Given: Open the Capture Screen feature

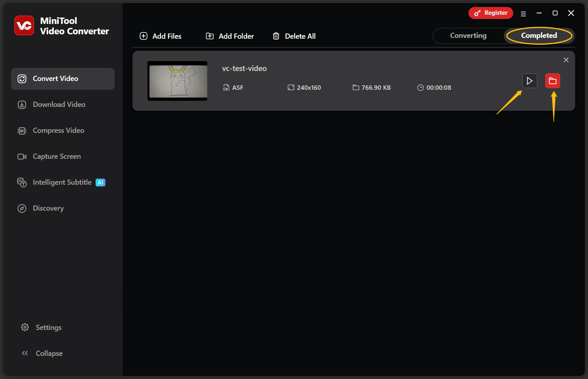Looking at the screenshot, I should click(x=56, y=156).
